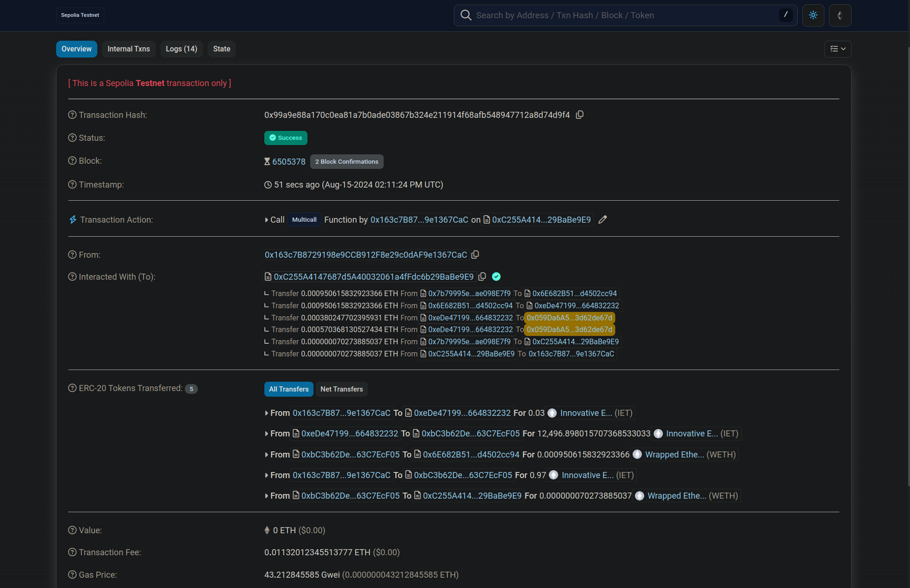910x588 pixels.
Task: Switch to Net Transfers view
Action: click(342, 389)
